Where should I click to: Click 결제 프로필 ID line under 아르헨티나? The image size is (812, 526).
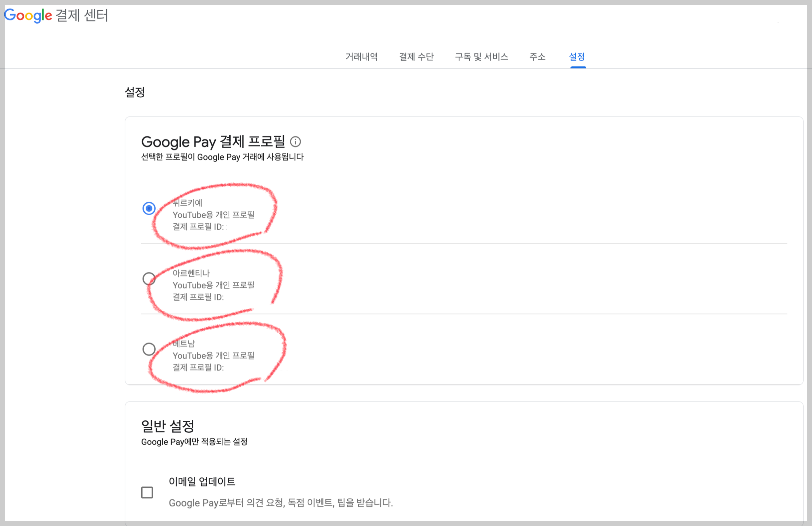pyautogui.click(x=198, y=297)
